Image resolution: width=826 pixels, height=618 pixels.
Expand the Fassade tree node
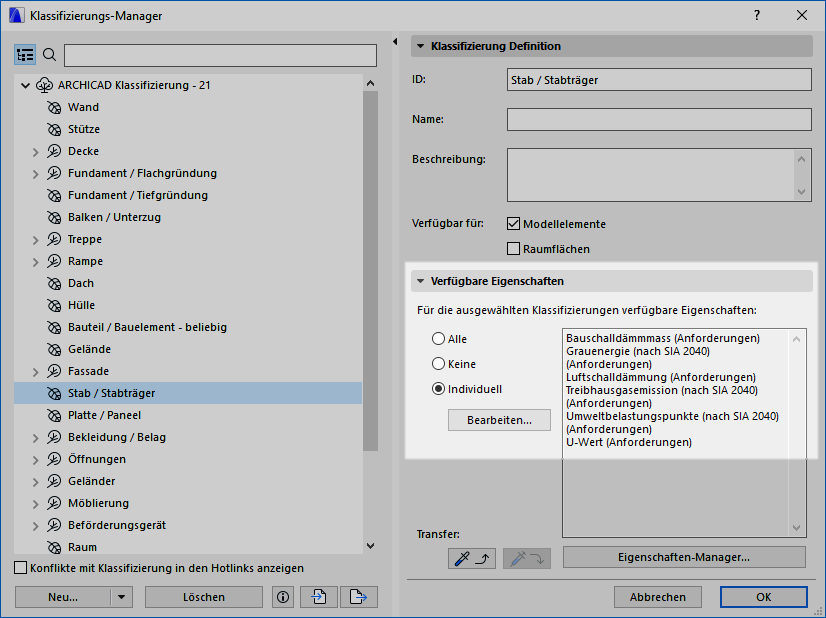35,372
